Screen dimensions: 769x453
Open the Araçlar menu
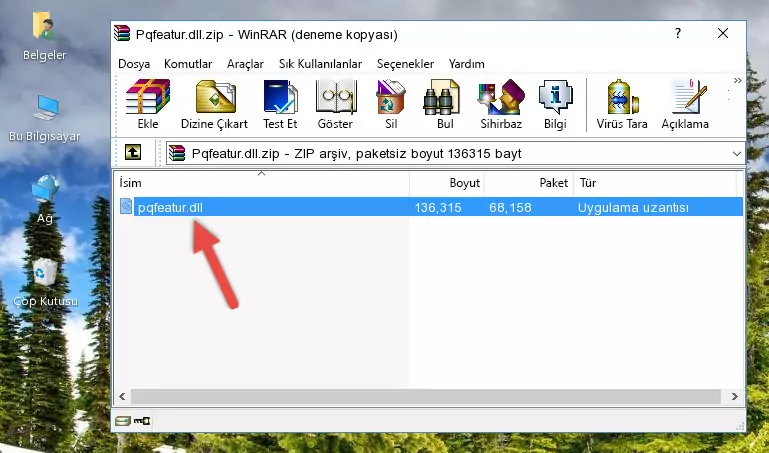pos(245,64)
